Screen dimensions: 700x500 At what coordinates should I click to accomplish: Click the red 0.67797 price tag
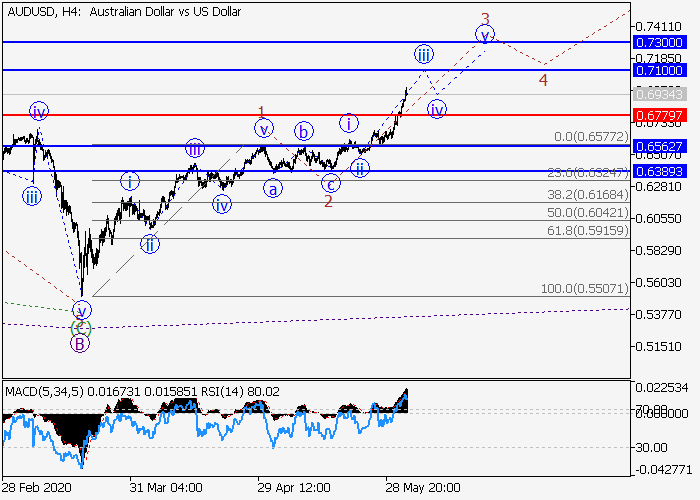658,116
